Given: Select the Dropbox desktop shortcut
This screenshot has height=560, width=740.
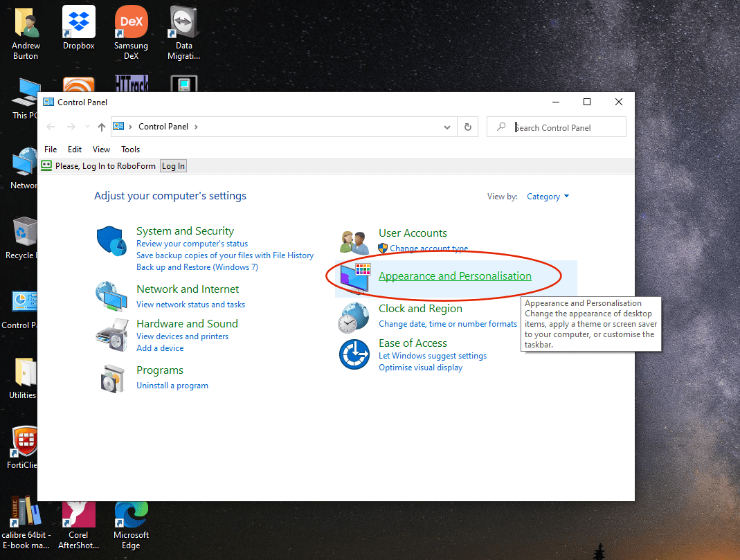Looking at the screenshot, I should (x=79, y=28).
